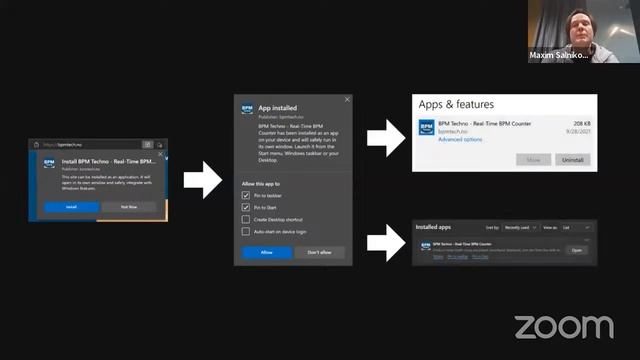Click the 208 KB size value
Viewport: 640px width, 360px height.
point(582,124)
